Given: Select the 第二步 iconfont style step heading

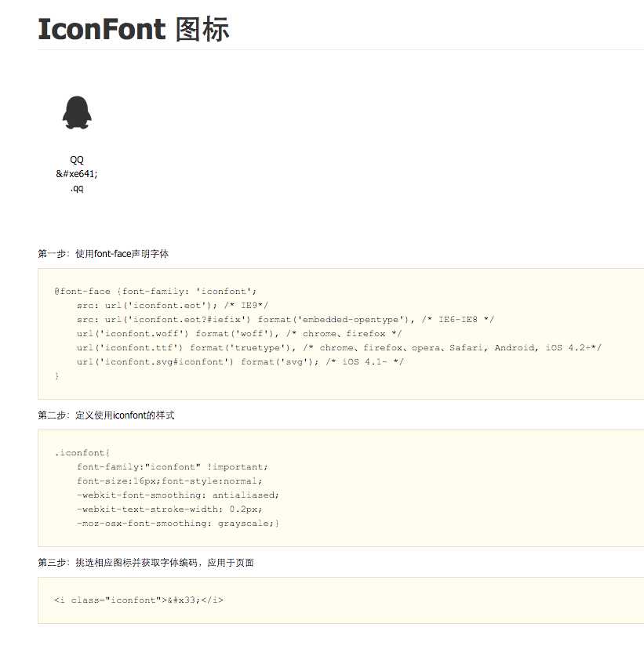Looking at the screenshot, I should coord(106,415).
